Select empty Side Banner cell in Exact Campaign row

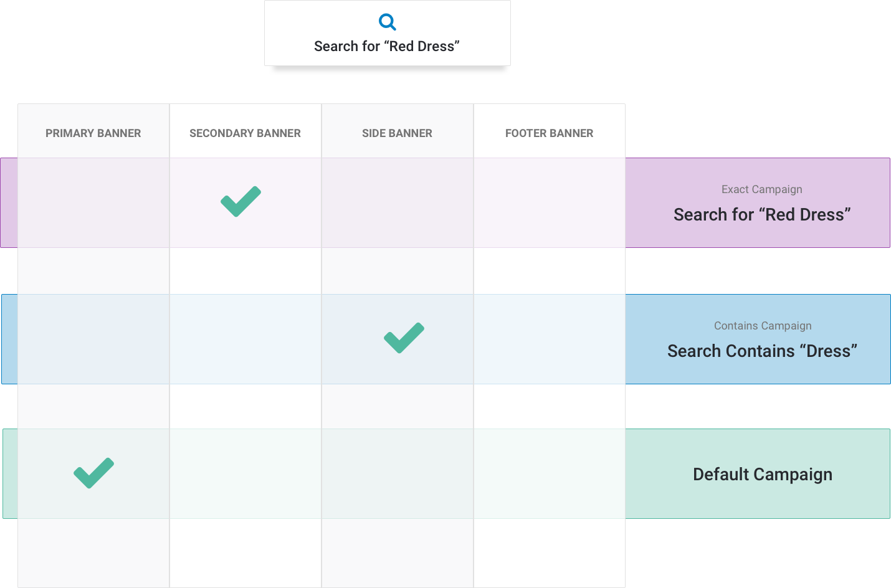pyautogui.click(x=397, y=203)
